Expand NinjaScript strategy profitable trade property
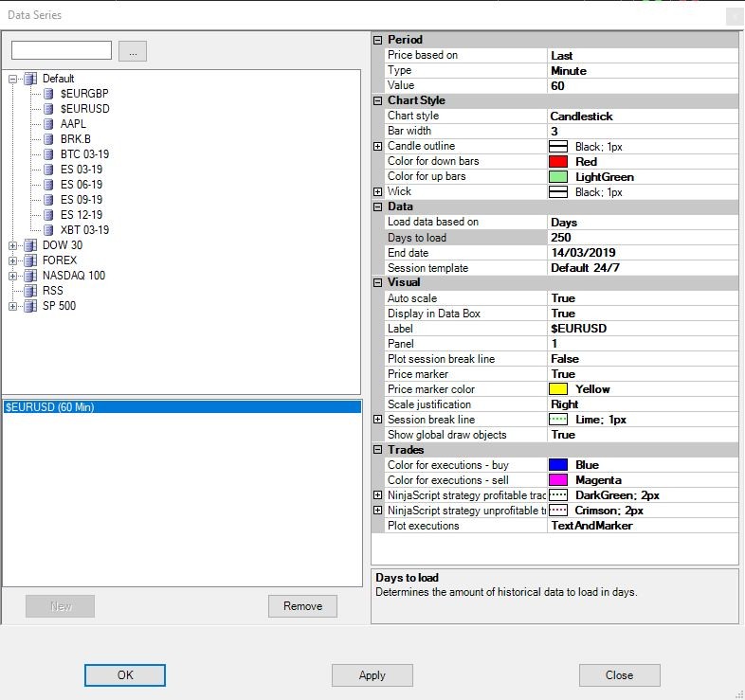The height and width of the screenshot is (700, 745). point(378,495)
